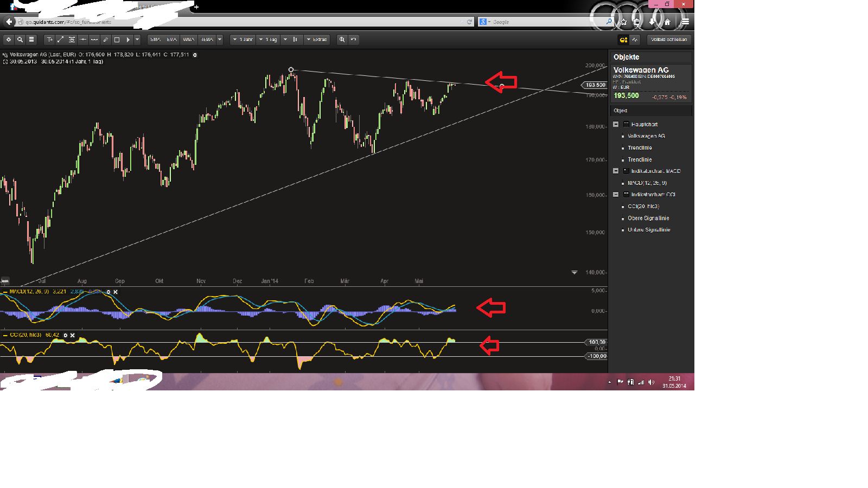The height and width of the screenshot is (488, 868).
Task: Select the curve line drawing tool
Action: 94,40
